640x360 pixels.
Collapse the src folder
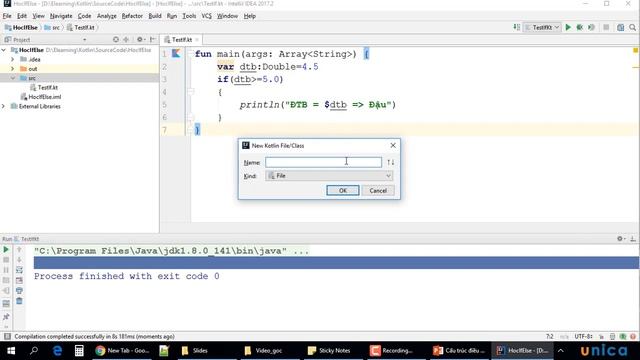(12, 78)
